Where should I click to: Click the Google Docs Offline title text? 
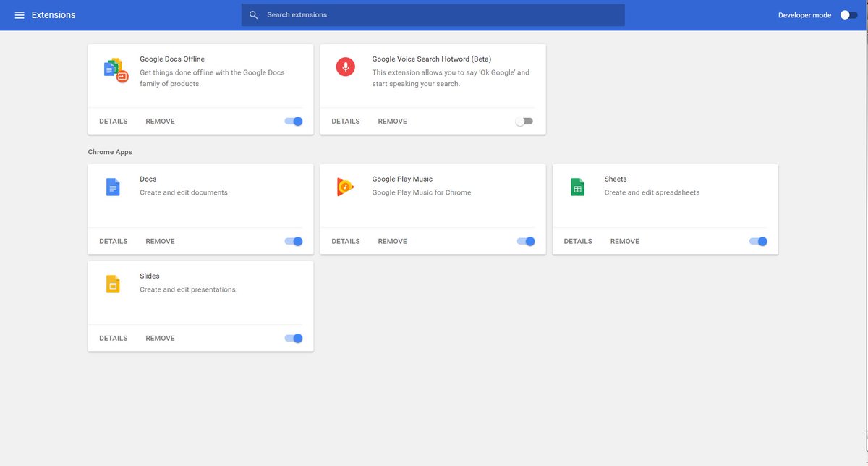tap(172, 59)
